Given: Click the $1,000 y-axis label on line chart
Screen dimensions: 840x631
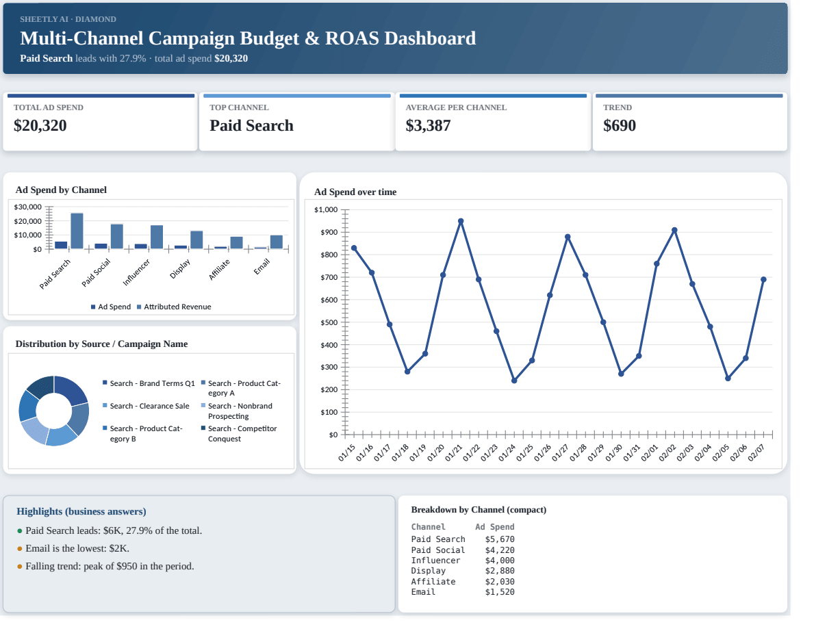Looking at the screenshot, I should tap(326, 209).
